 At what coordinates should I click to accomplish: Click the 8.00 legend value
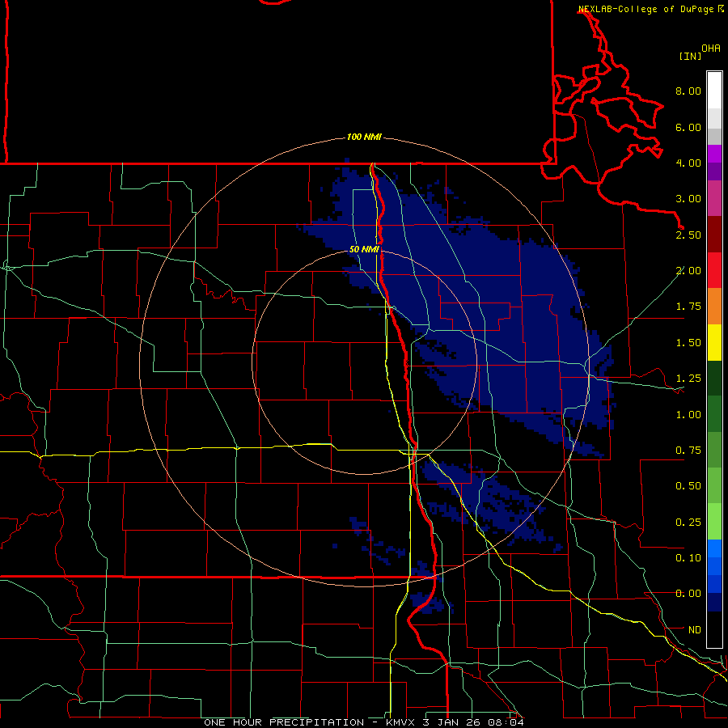[688, 91]
